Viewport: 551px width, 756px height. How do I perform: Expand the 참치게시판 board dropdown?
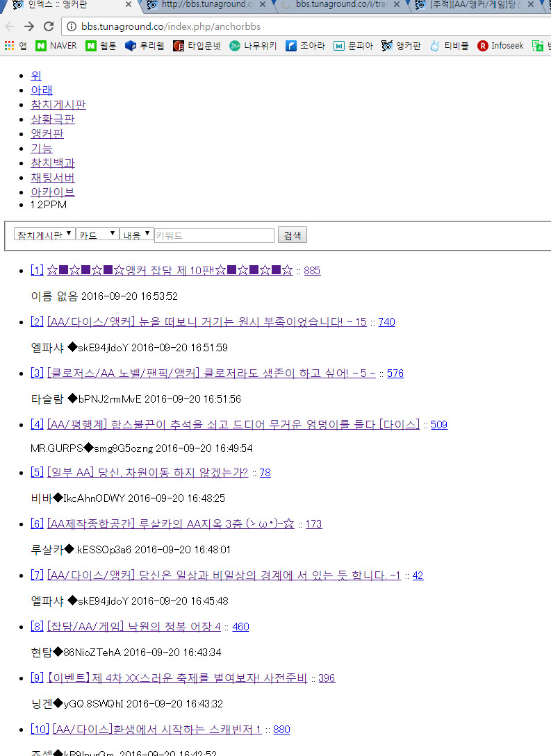(44, 235)
